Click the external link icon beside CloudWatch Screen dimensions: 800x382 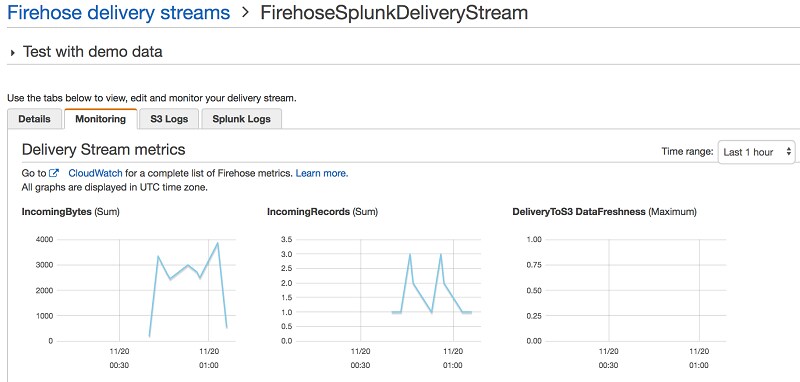click(x=55, y=173)
